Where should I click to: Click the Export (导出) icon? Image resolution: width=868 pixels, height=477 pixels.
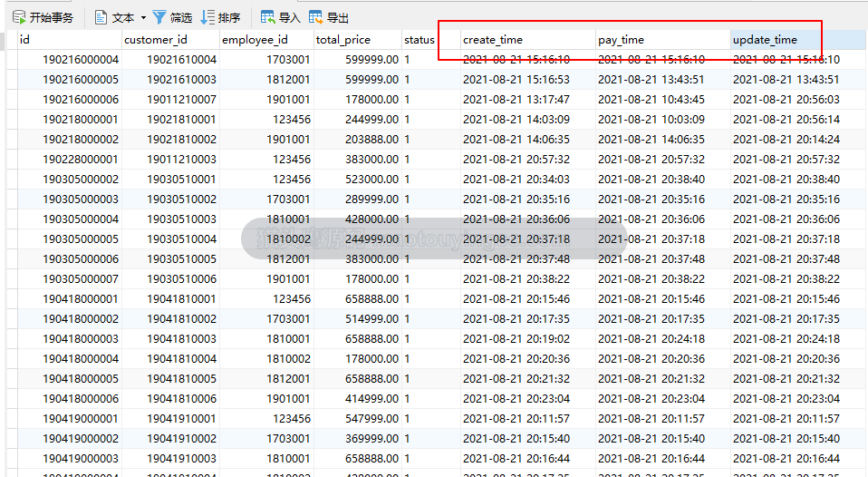click(315, 18)
